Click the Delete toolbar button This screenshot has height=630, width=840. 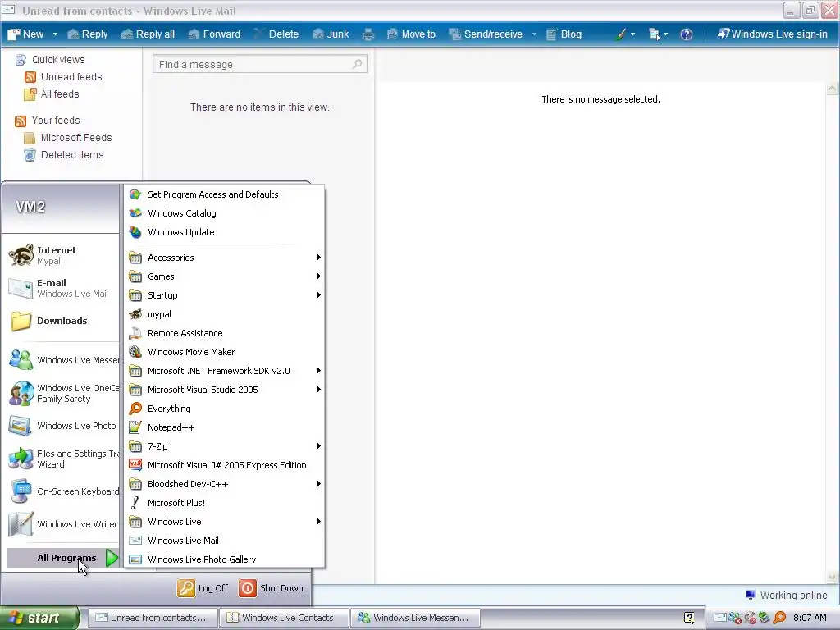[276, 34]
